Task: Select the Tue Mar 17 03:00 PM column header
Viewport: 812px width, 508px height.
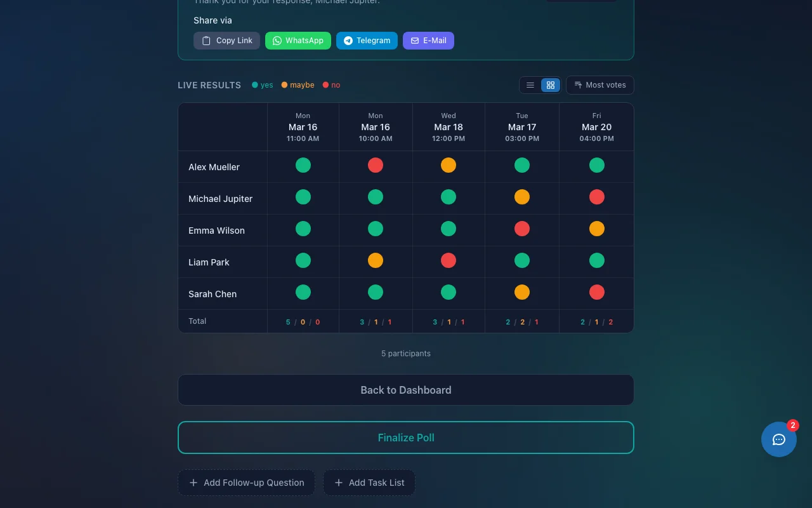Action: pyautogui.click(x=522, y=127)
